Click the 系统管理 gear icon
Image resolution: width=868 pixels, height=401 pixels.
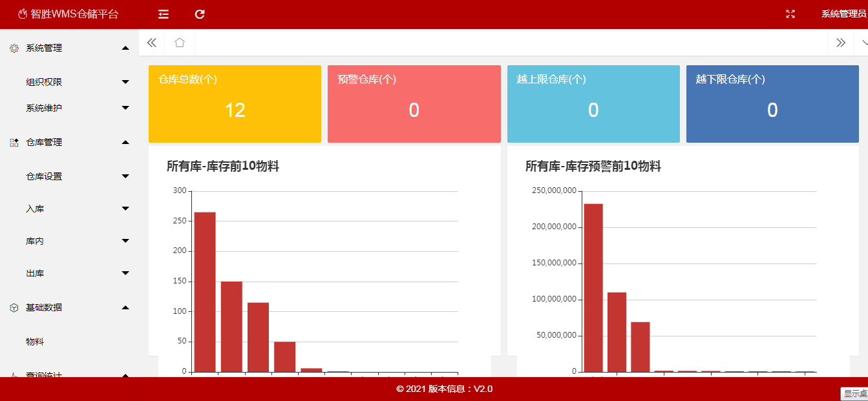coord(14,48)
